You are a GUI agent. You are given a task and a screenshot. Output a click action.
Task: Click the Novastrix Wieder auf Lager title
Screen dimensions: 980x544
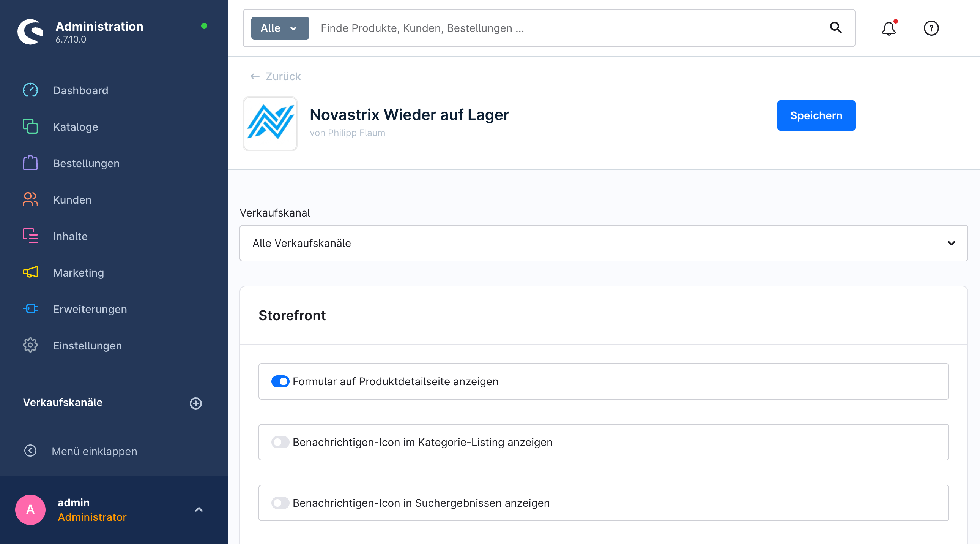[x=410, y=115]
